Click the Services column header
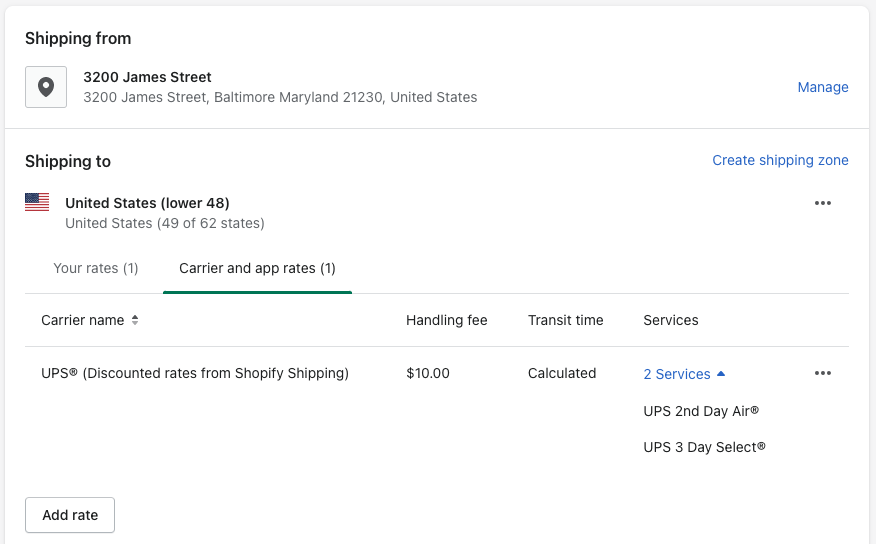Screen dimensions: 876x544 pos(670,321)
